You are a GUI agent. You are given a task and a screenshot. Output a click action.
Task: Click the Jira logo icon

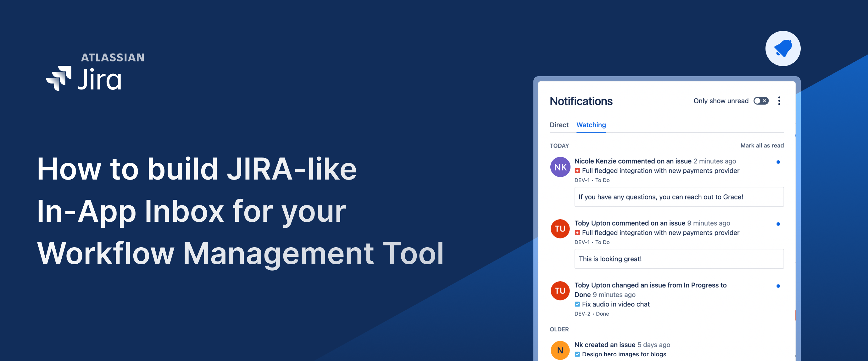[x=58, y=79]
